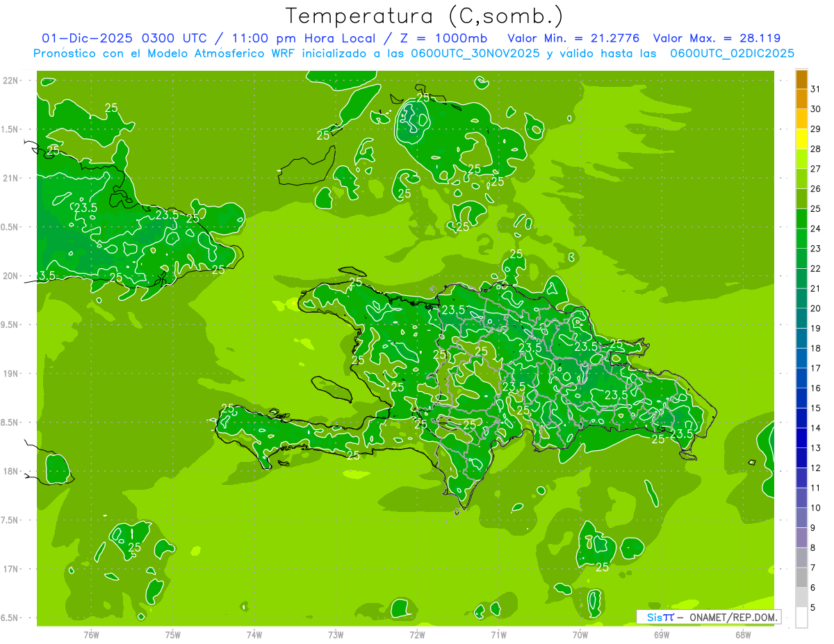Click the colorbar value label "7"

click(813, 568)
